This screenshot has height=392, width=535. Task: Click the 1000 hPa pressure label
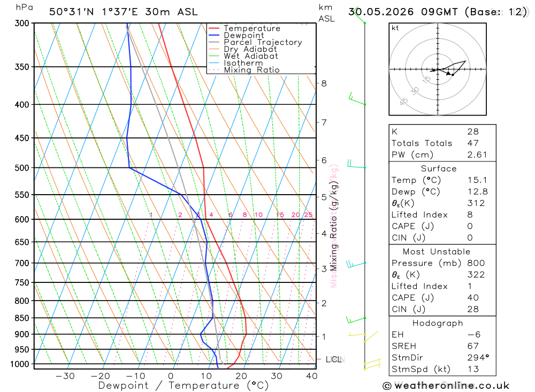point(20,364)
